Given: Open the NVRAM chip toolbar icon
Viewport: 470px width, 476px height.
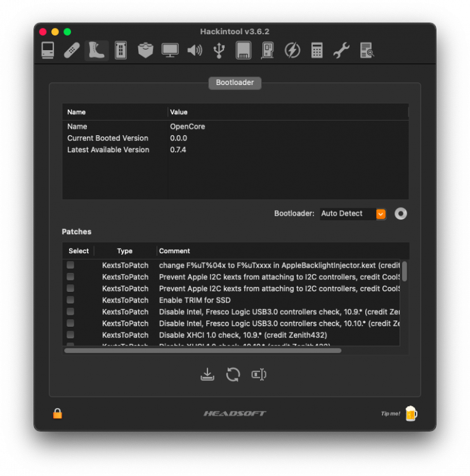Looking at the screenshot, I should pos(121,50).
